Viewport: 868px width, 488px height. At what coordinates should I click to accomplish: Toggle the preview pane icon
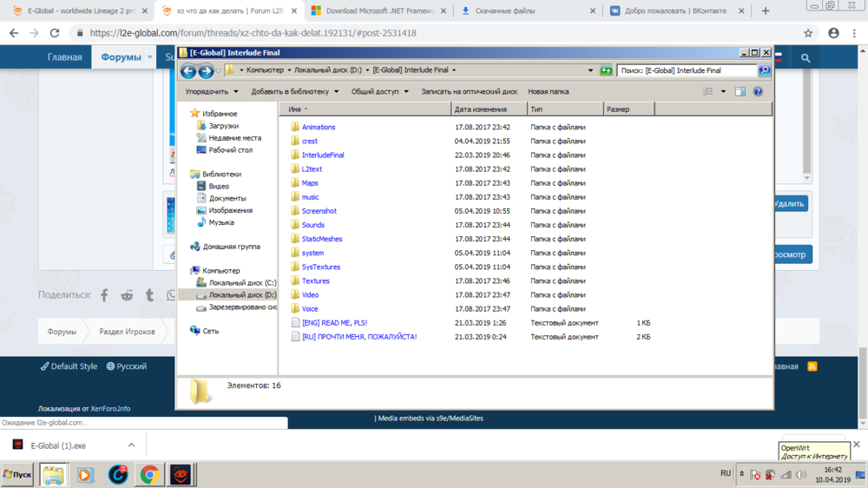coord(740,91)
